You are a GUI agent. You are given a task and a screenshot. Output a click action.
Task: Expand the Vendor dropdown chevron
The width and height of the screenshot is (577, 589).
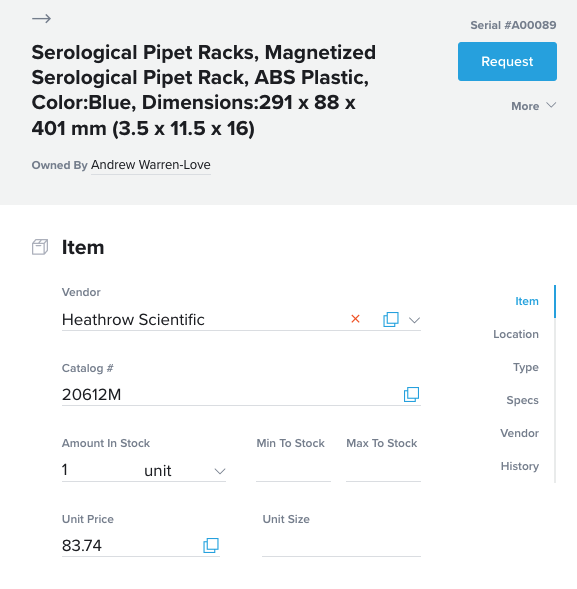click(414, 320)
